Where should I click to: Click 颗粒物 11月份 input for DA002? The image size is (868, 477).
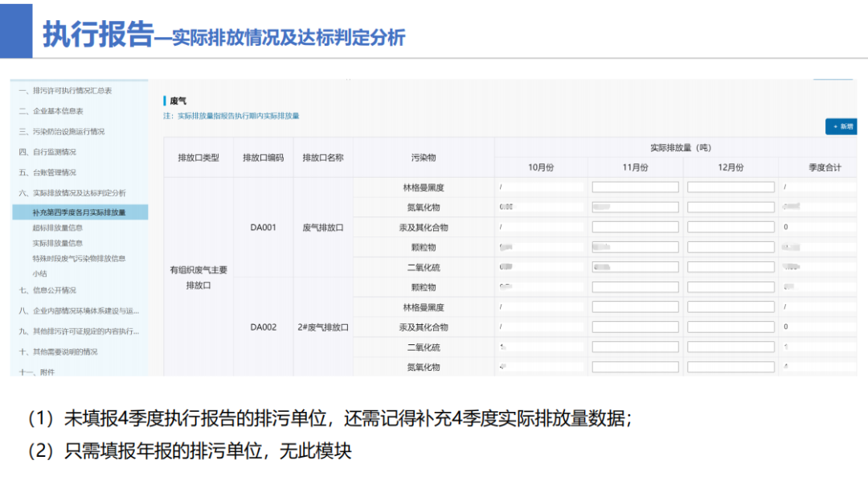pos(635,286)
